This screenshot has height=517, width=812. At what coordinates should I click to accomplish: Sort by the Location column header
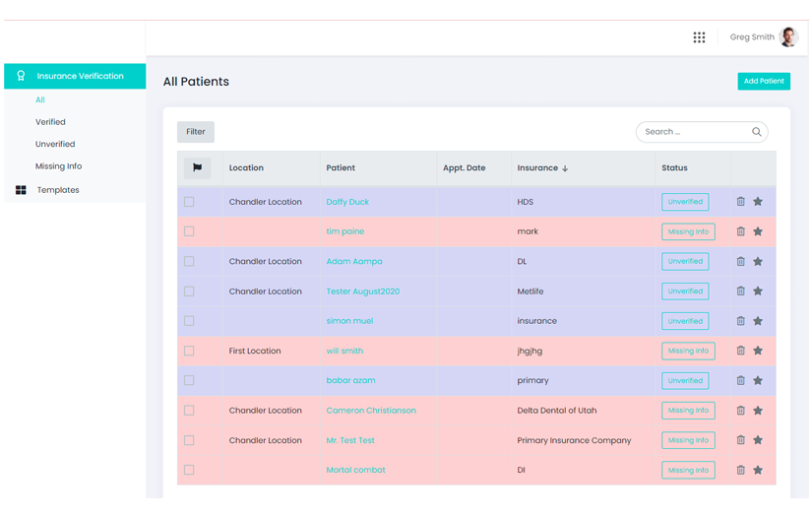[246, 167]
